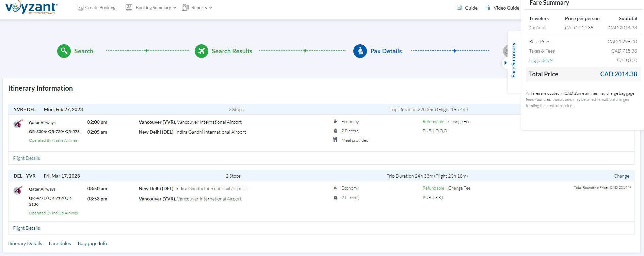Click the Pax Details traveler icon
Screen dimensions: 644x256
[x=360, y=51]
